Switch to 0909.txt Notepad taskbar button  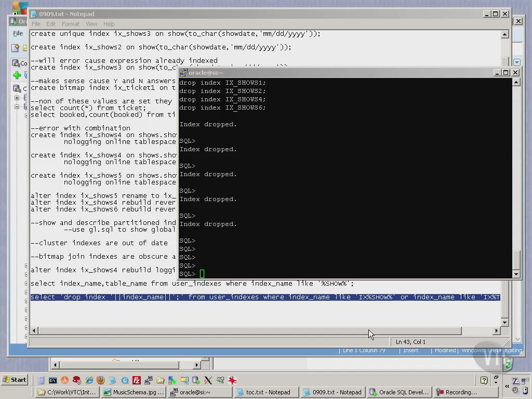(333, 392)
